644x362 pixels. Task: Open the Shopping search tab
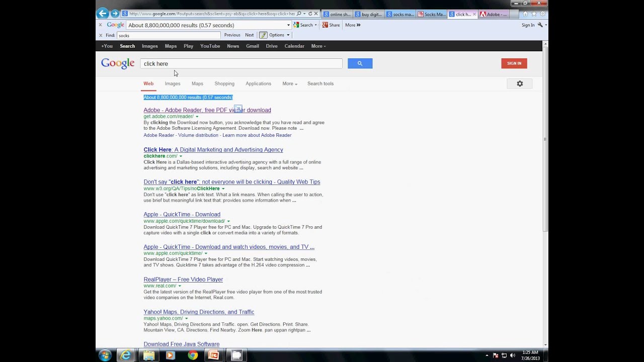(224, 83)
